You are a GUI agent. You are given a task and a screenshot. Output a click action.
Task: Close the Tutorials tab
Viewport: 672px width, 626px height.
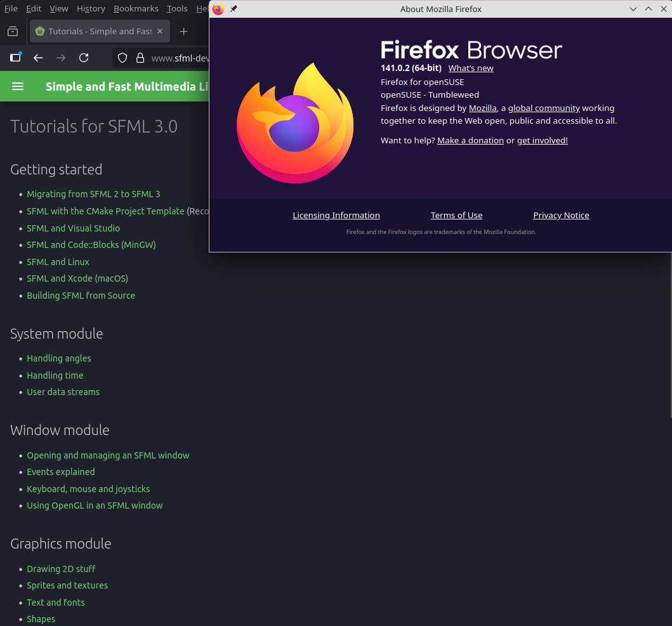[160, 31]
